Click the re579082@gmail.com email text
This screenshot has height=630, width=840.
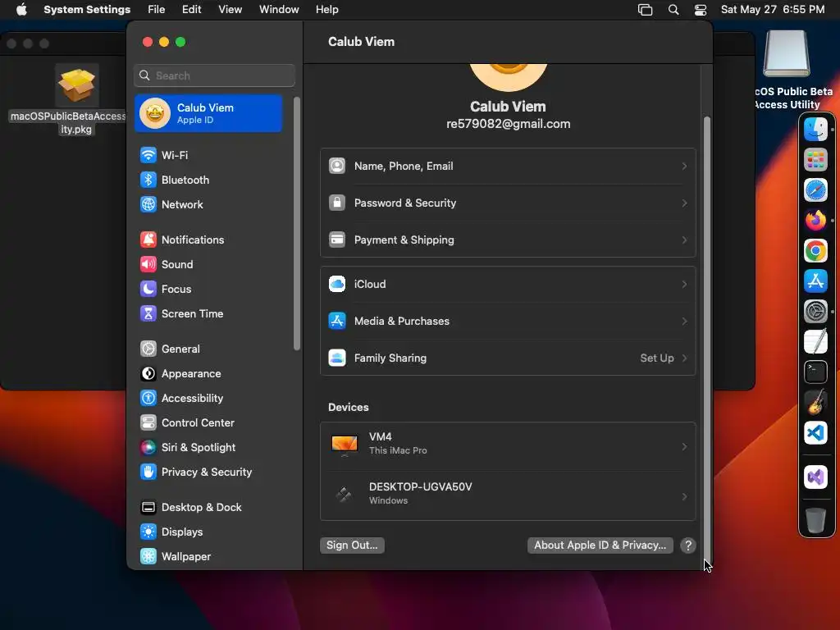coord(509,125)
